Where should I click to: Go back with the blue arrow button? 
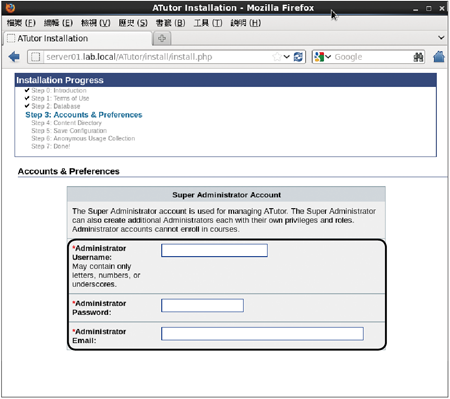click(x=14, y=57)
